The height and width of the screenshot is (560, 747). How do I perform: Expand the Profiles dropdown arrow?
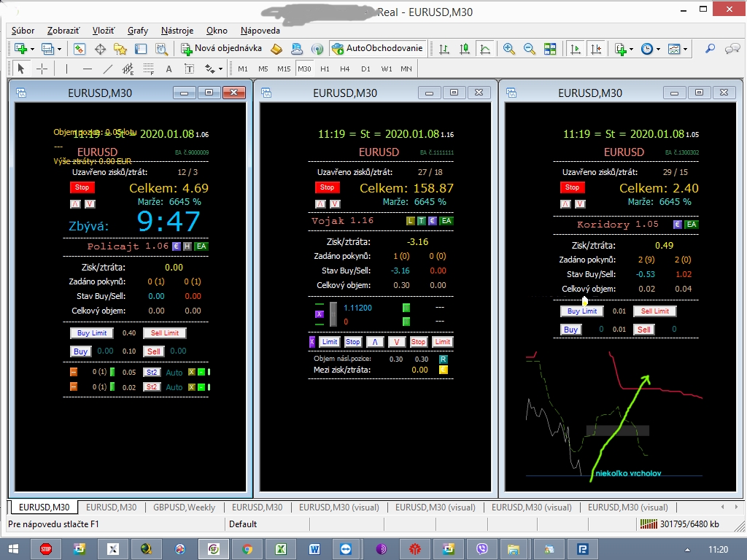[60, 49]
